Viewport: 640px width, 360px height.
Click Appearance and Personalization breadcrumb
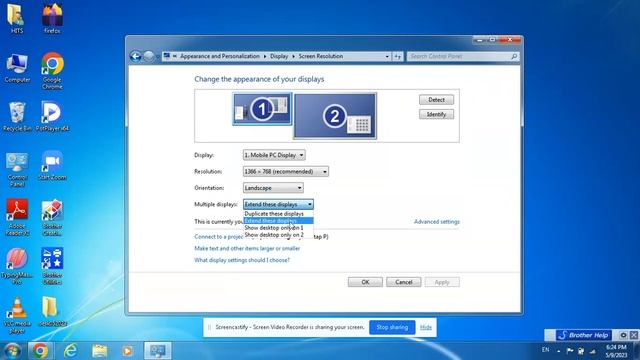tap(220, 56)
